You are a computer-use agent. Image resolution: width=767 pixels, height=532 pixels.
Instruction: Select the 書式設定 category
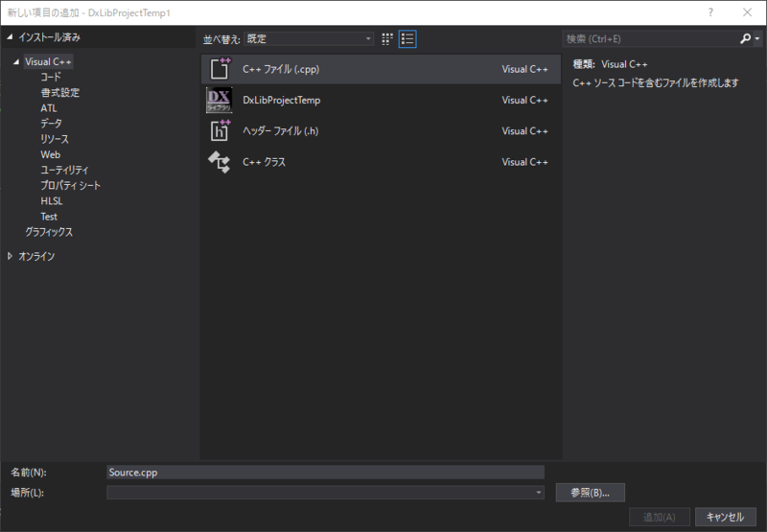coord(59,93)
